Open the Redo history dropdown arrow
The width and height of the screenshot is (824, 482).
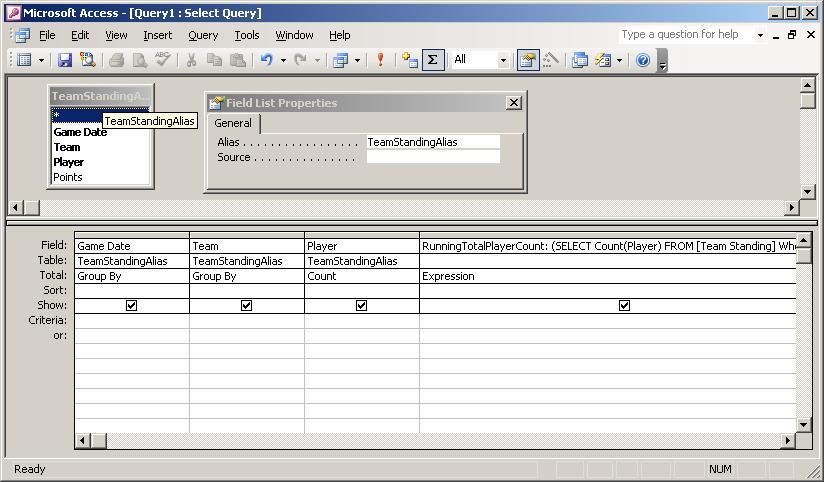317,60
